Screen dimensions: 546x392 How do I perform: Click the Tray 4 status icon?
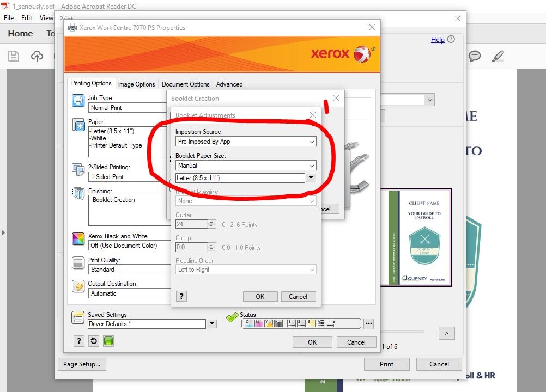pyautogui.click(x=321, y=323)
